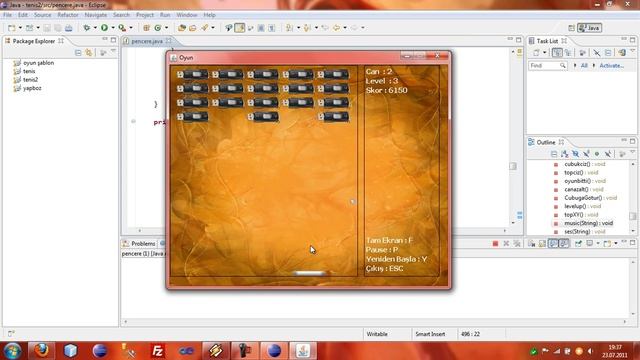640x360 pixels.
Task: Click the Open Type icon
Action: 182,28
